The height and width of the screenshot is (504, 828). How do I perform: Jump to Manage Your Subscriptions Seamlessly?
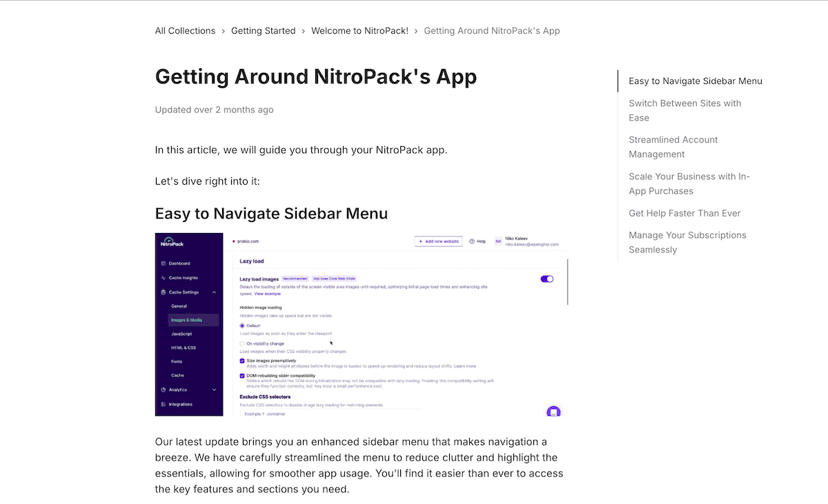[x=687, y=242]
